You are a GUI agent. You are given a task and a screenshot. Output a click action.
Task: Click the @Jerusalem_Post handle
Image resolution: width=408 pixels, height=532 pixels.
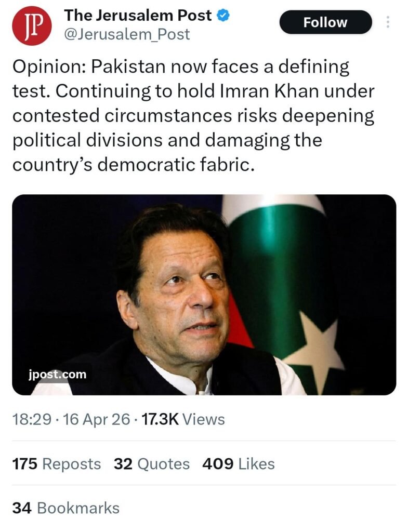pos(127,34)
